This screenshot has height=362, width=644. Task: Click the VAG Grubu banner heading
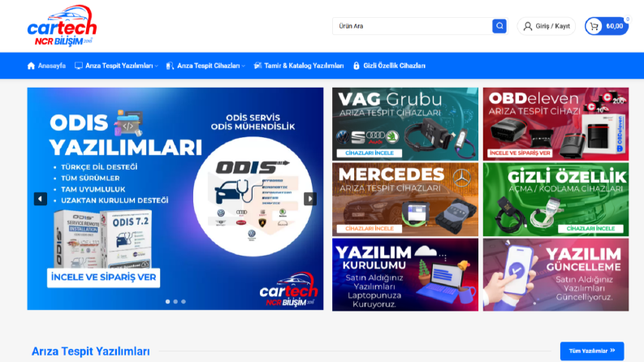pyautogui.click(x=390, y=99)
